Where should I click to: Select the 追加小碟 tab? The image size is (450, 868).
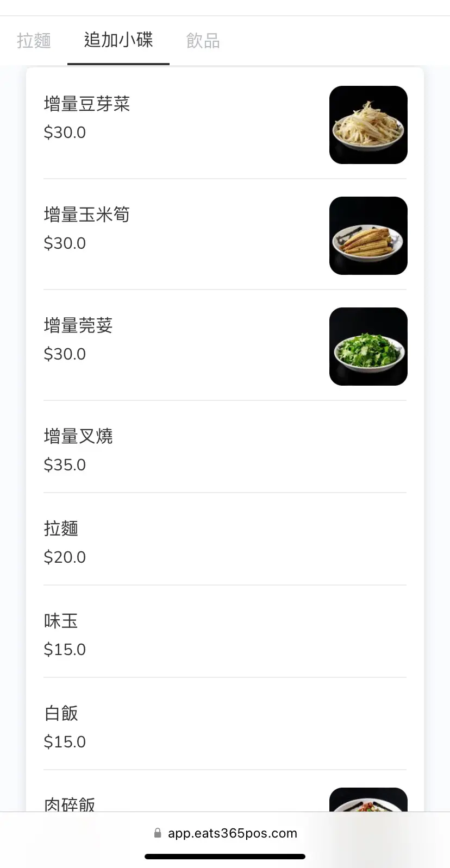click(x=118, y=40)
